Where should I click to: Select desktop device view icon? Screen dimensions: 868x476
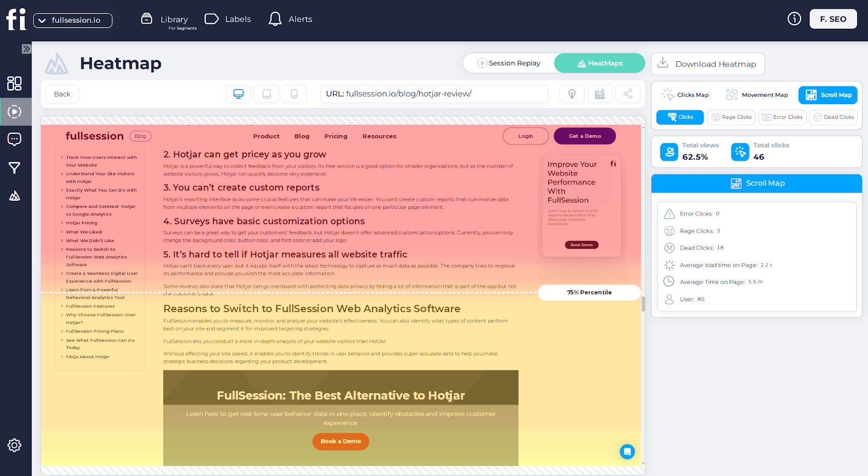pos(239,94)
